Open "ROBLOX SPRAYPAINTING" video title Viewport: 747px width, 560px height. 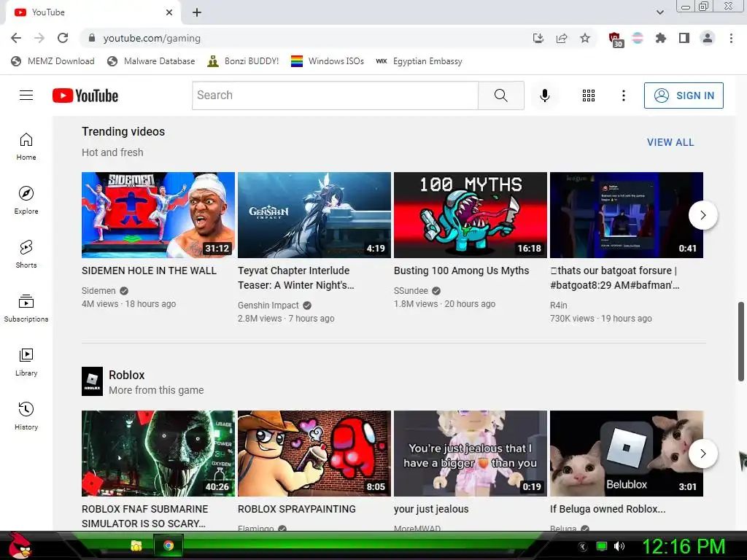pyautogui.click(x=296, y=509)
